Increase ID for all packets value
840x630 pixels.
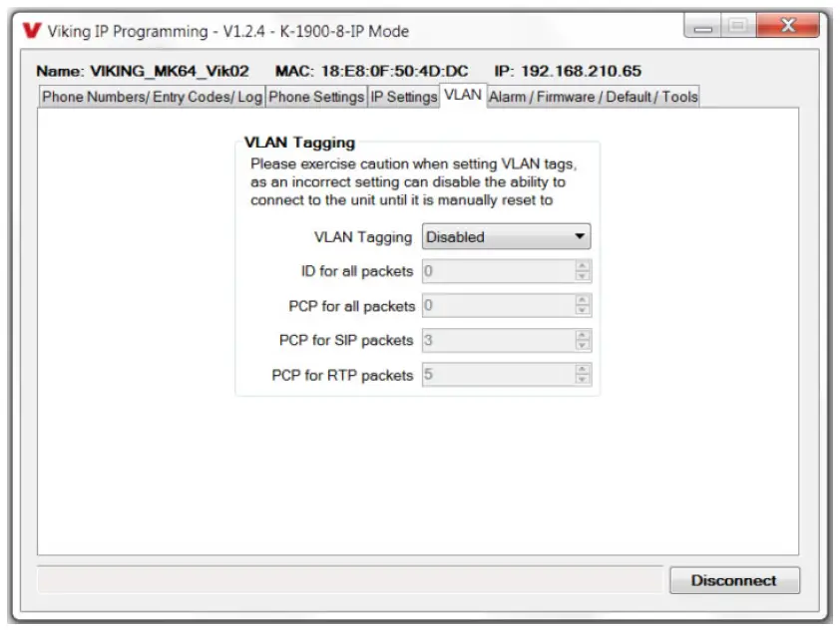(x=582, y=265)
